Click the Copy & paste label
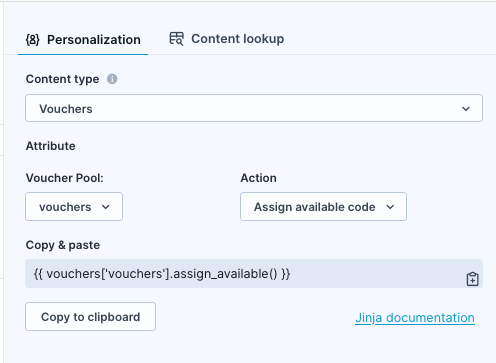 click(63, 245)
